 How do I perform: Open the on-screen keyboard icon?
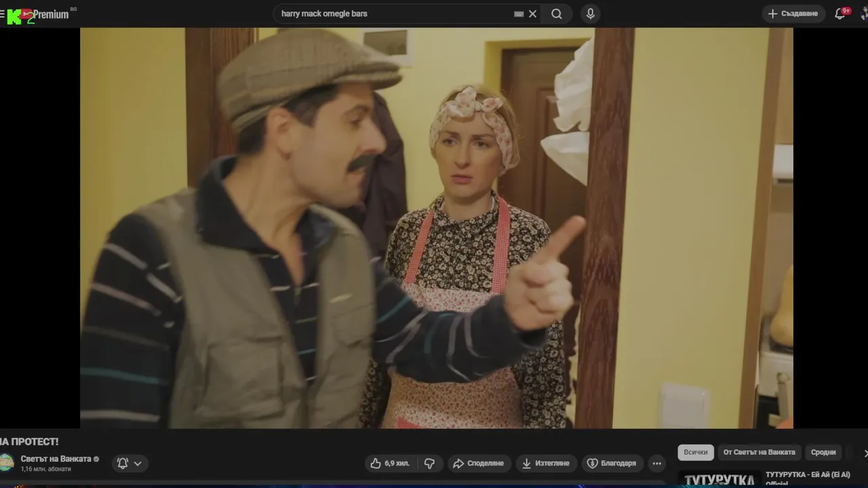[519, 14]
